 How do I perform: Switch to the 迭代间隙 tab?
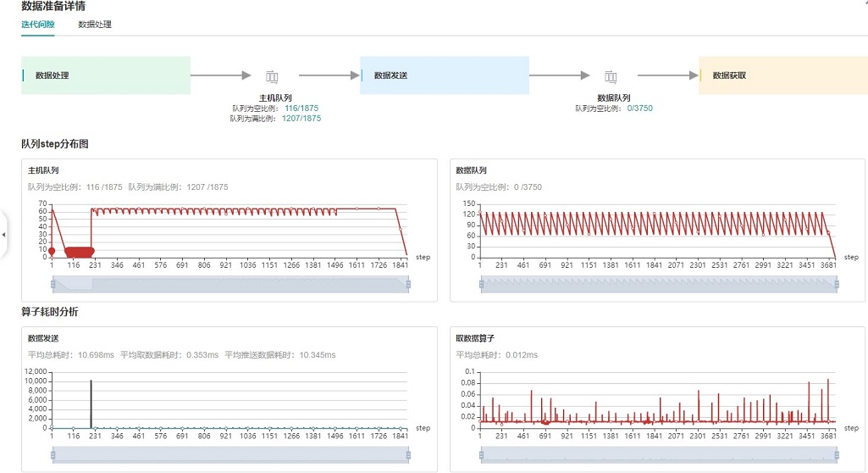(x=38, y=25)
